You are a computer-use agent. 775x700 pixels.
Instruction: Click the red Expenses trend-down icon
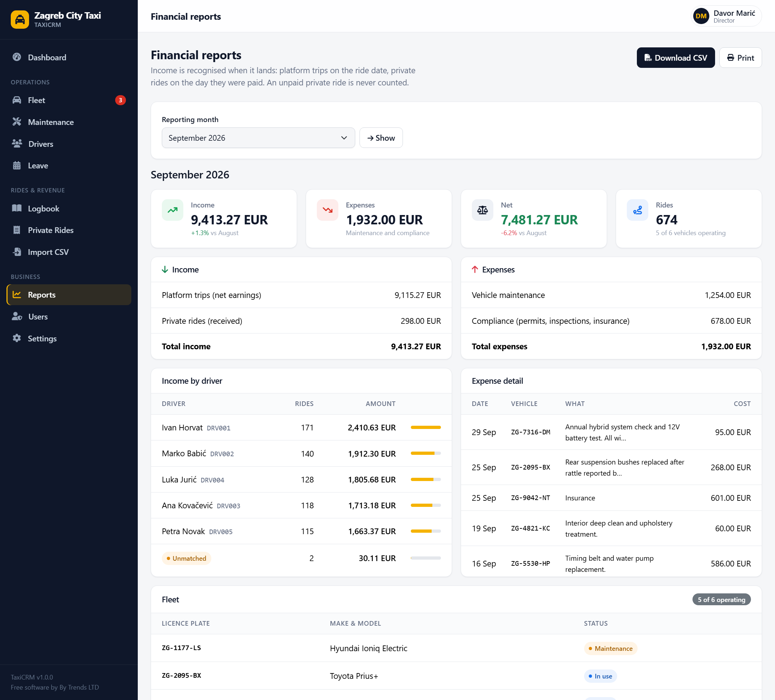(x=328, y=210)
